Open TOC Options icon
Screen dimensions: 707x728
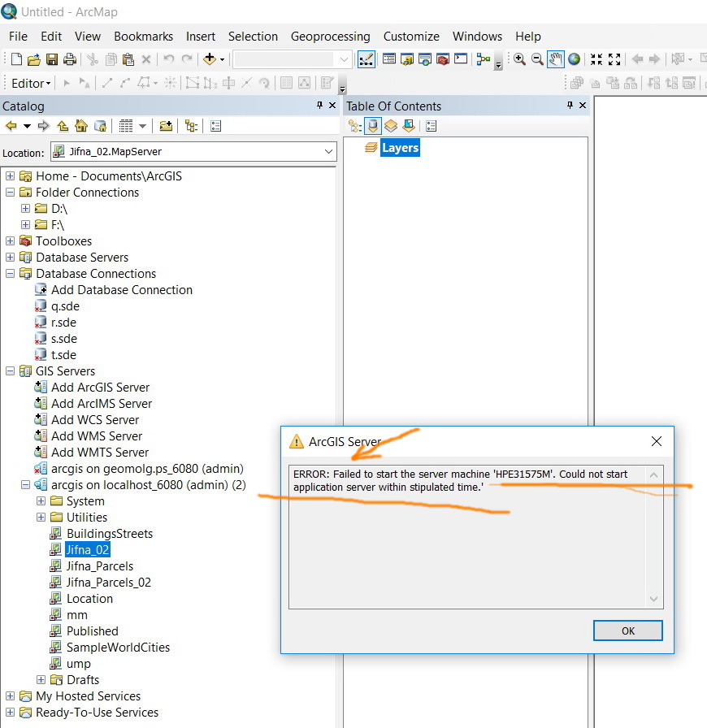[431, 126]
